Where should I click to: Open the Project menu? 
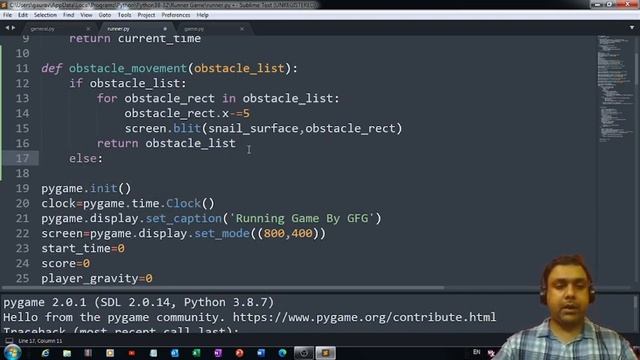[x=146, y=15]
